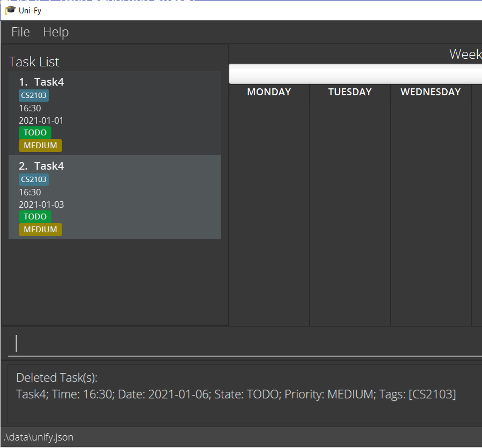
Task: Open the File menu
Action: click(20, 32)
